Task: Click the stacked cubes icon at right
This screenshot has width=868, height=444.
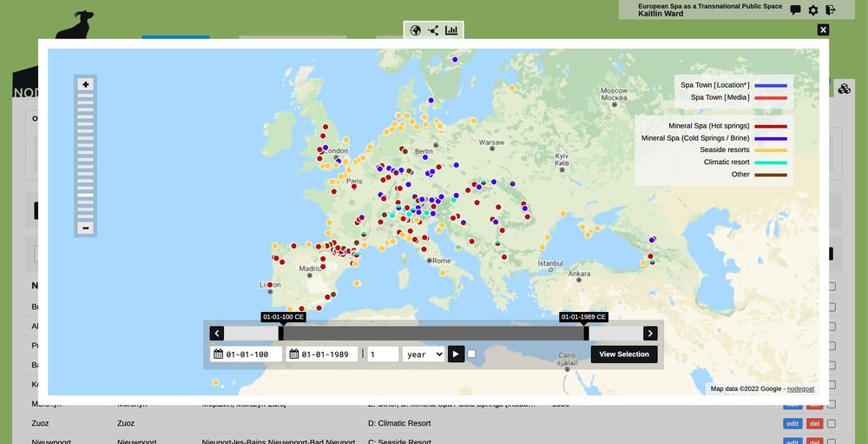Action: point(844,89)
